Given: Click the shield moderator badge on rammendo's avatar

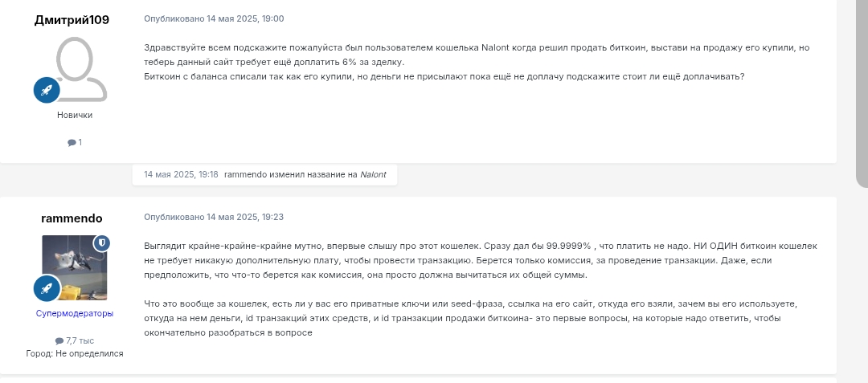Looking at the screenshot, I should 101,242.
